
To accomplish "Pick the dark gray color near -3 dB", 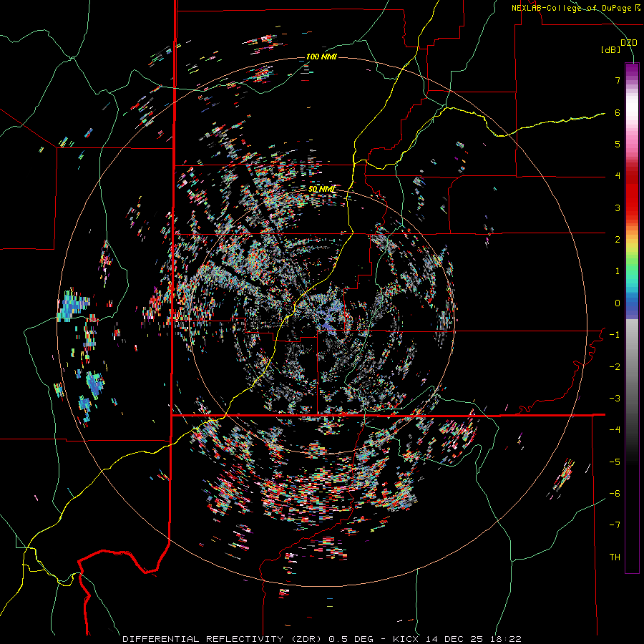I will pos(632,398).
